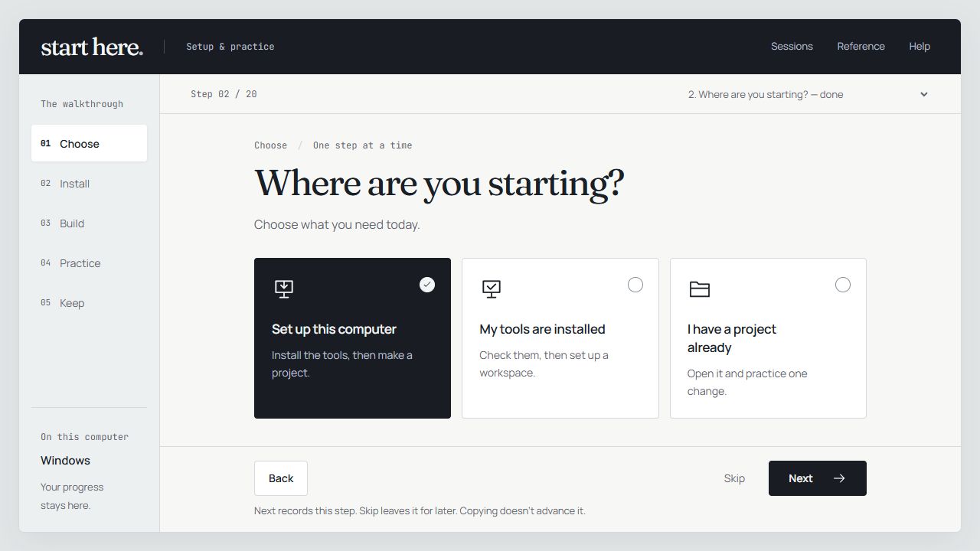Click the "Next records this step" hint text
The height and width of the screenshot is (551, 980).
coord(420,510)
